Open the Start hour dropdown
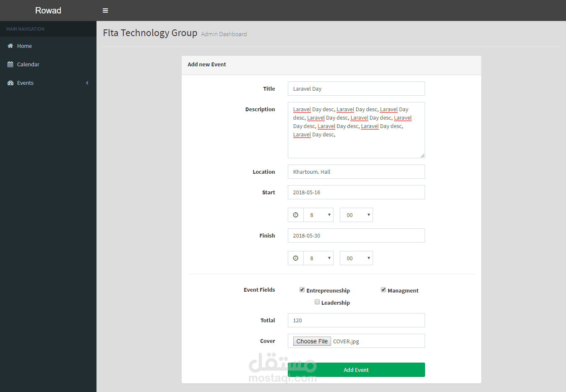Image resolution: width=566 pixels, height=392 pixels. coord(318,215)
